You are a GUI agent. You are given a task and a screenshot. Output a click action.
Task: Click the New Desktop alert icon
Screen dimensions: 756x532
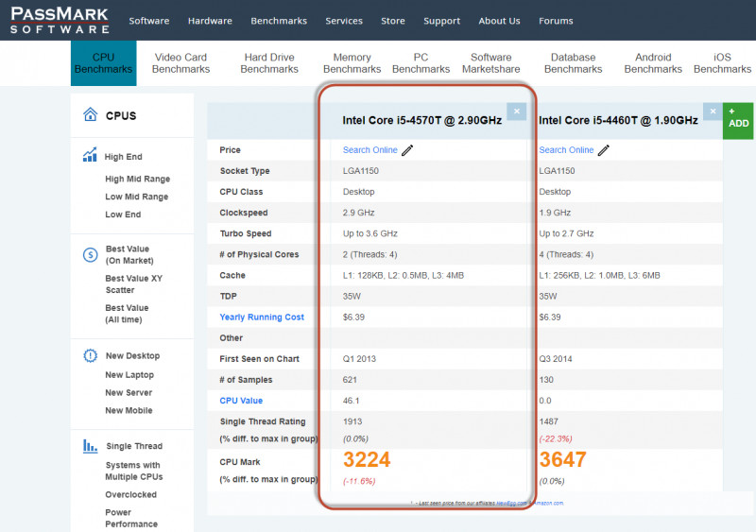tap(91, 355)
